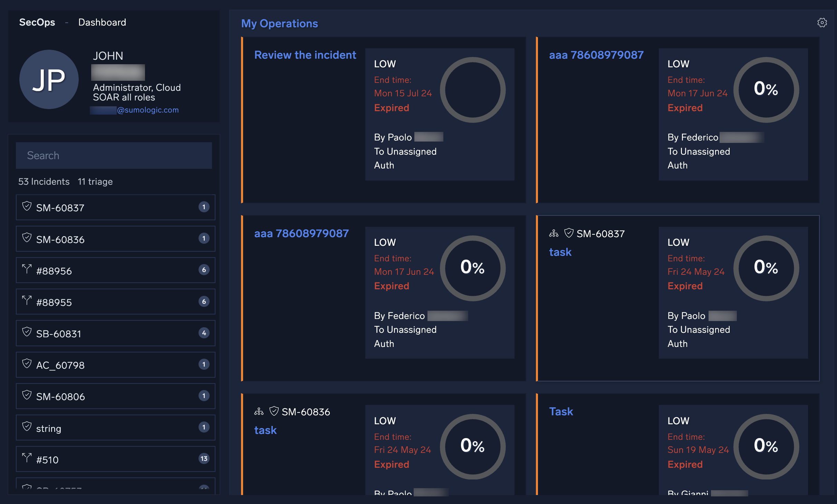Open the aaa 78608979087 operation link
Image resolution: width=837 pixels, height=504 pixels.
point(596,55)
